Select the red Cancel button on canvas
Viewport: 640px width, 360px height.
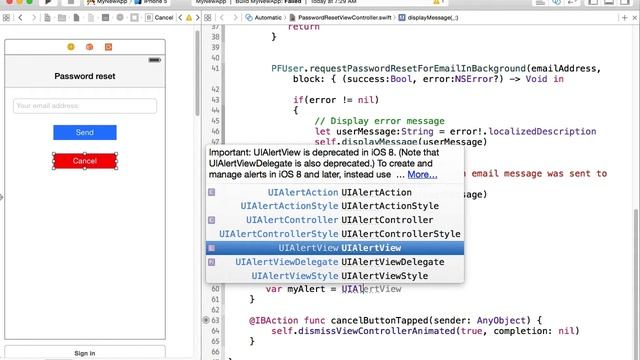tap(85, 161)
